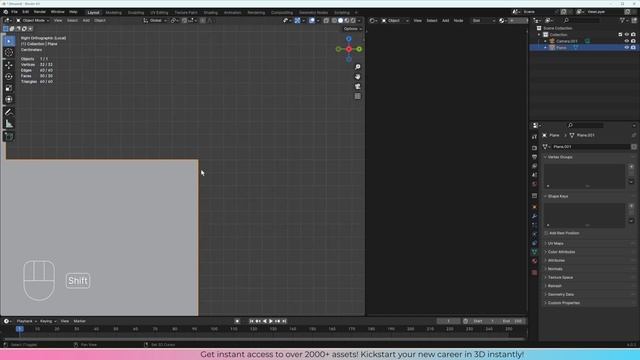Open the Object Data properties tab
Image resolution: width=640 pixels, height=360 pixels.
coord(534,252)
